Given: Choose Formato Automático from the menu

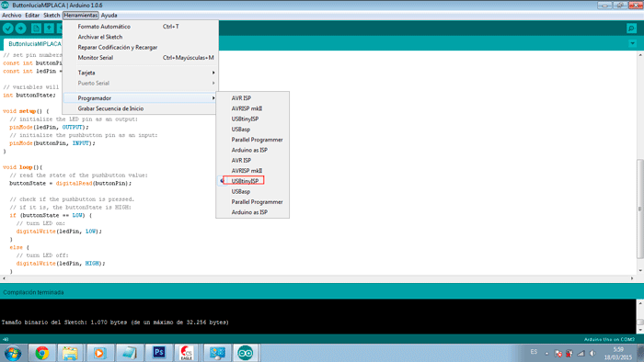Looking at the screenshot, I should pos(140,27).
